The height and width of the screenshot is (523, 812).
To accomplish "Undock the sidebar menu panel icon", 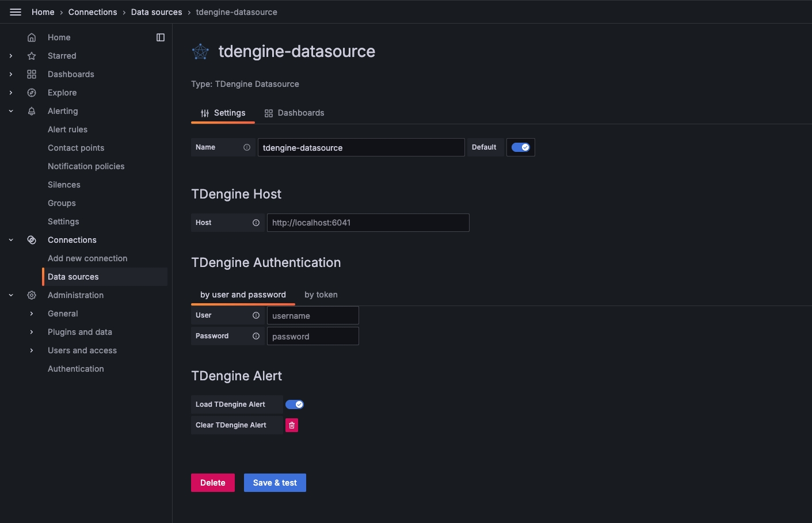I will pos(161,37).
